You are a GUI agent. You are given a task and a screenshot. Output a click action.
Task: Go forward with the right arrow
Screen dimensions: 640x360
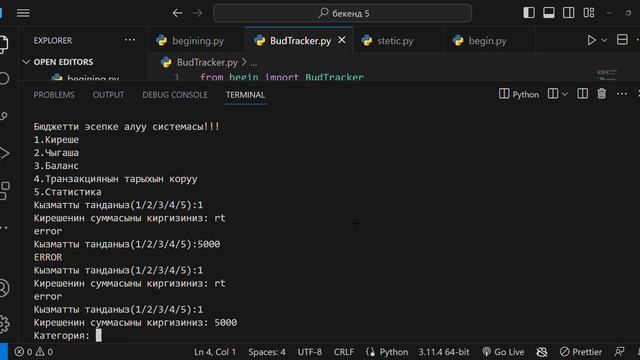198,13
